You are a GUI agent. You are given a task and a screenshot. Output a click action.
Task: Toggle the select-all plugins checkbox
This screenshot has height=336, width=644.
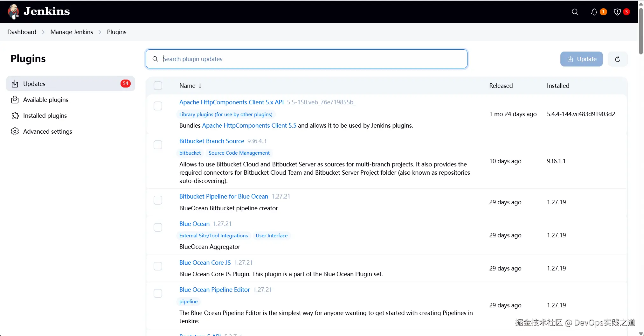coord(158,86)
